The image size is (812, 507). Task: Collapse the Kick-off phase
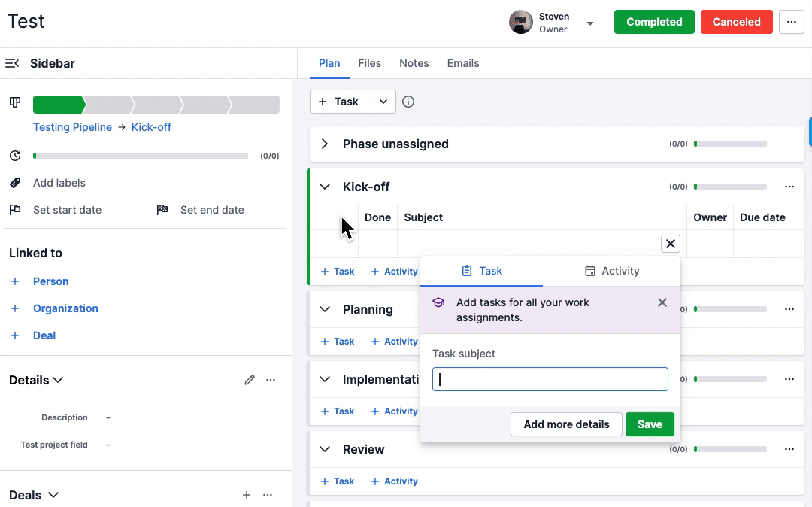click(x=324, y=186)
